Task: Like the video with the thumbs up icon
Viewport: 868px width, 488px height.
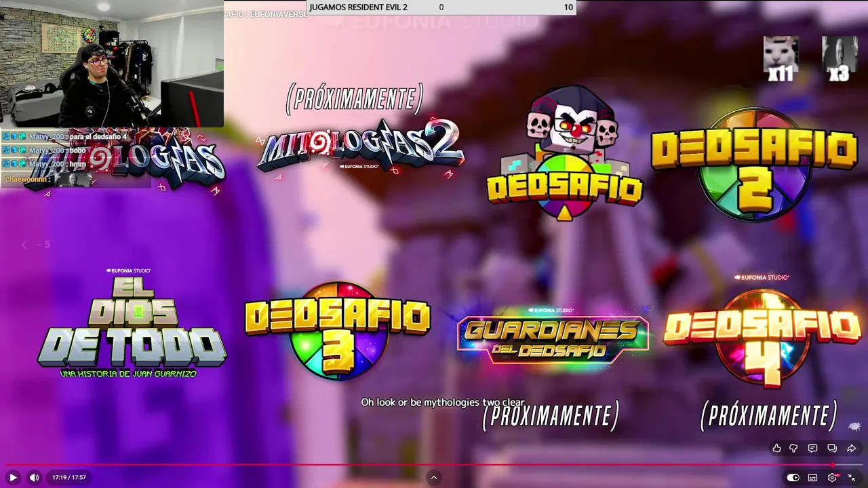Action: tap(776, 448)
